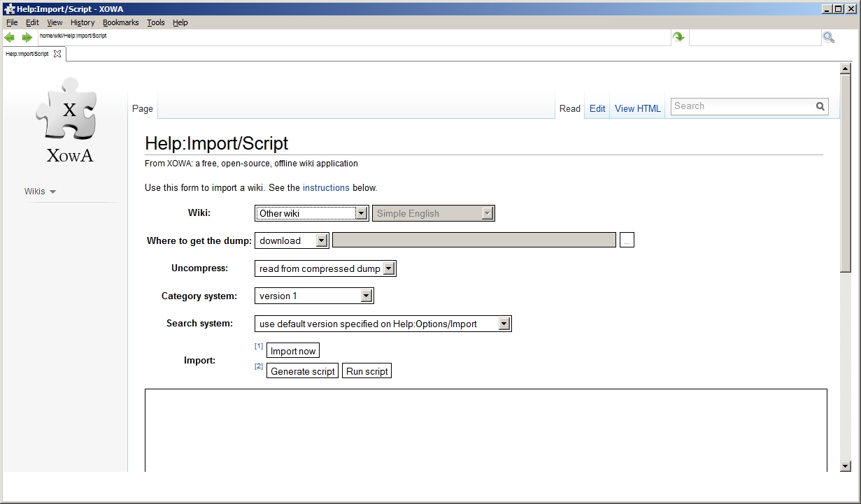This screenshot has height=504, width=861.
Task: Click the vertical scrollbar down arrow
Action: coord(845,466)
